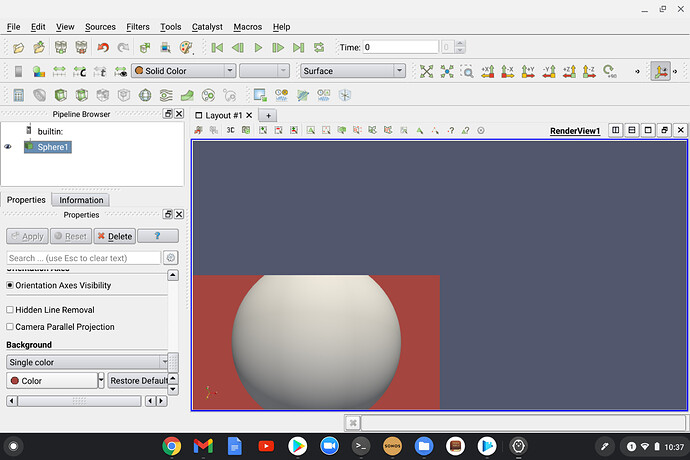Rescale to custom range icon

[x=80, y=71]
